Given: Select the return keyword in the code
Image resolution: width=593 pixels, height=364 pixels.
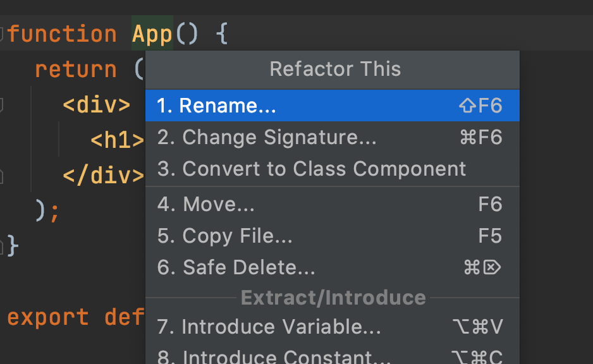Looking at the screenshot, I should pos(75,70).
